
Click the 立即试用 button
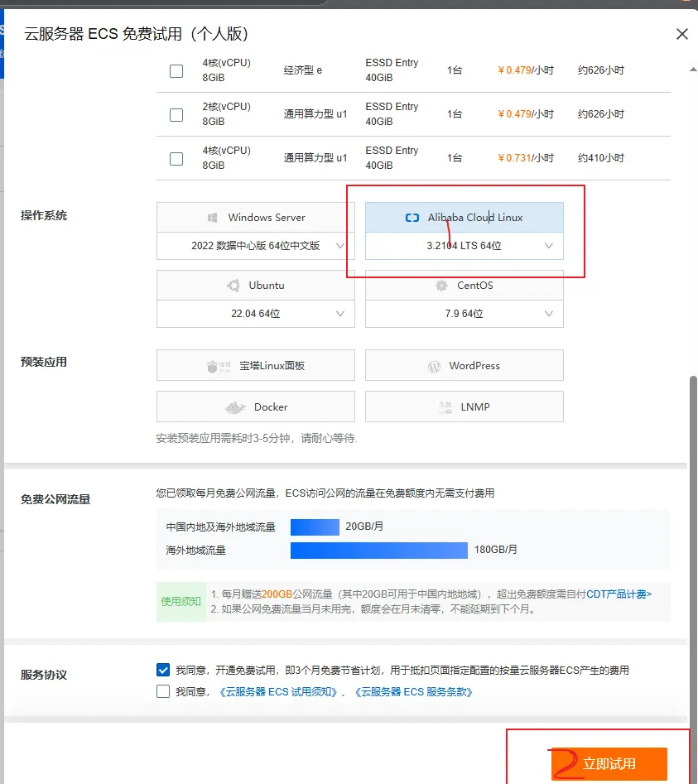point(609,763)
